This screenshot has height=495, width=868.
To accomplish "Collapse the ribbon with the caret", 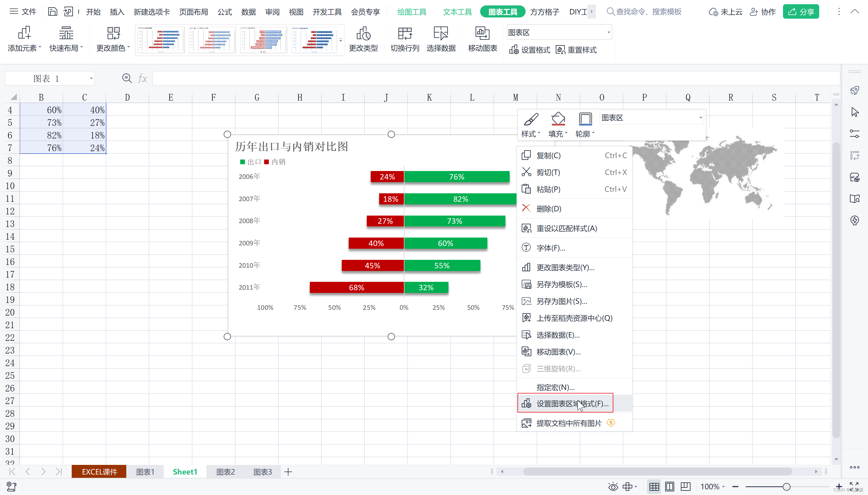I will coord(854,11).
